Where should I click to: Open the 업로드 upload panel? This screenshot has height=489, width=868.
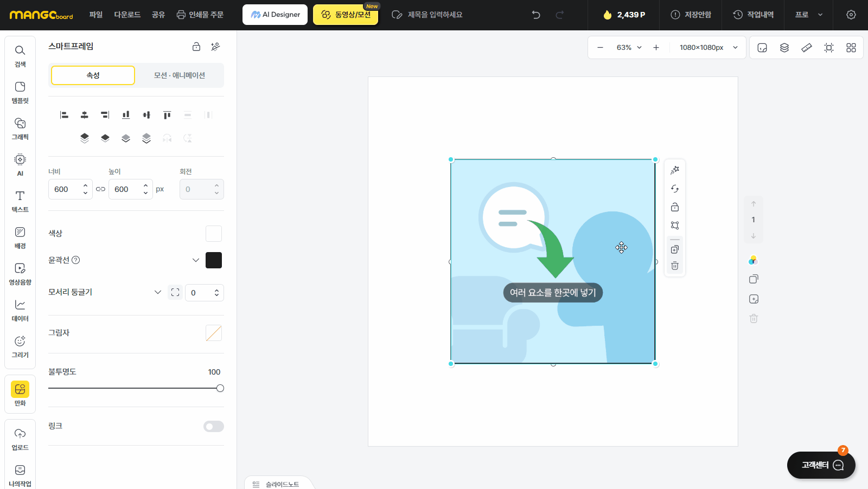coord(20,439)
